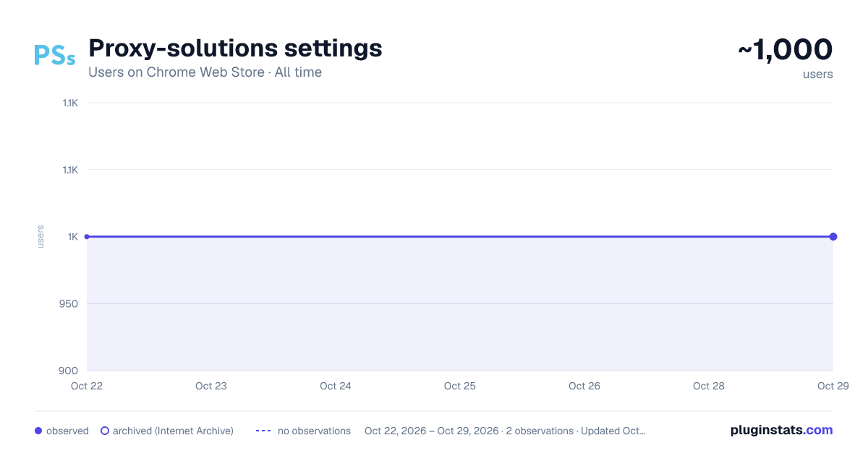868x456 pixels.
Task: Select the Oct 22 data point
Action: 87,237
